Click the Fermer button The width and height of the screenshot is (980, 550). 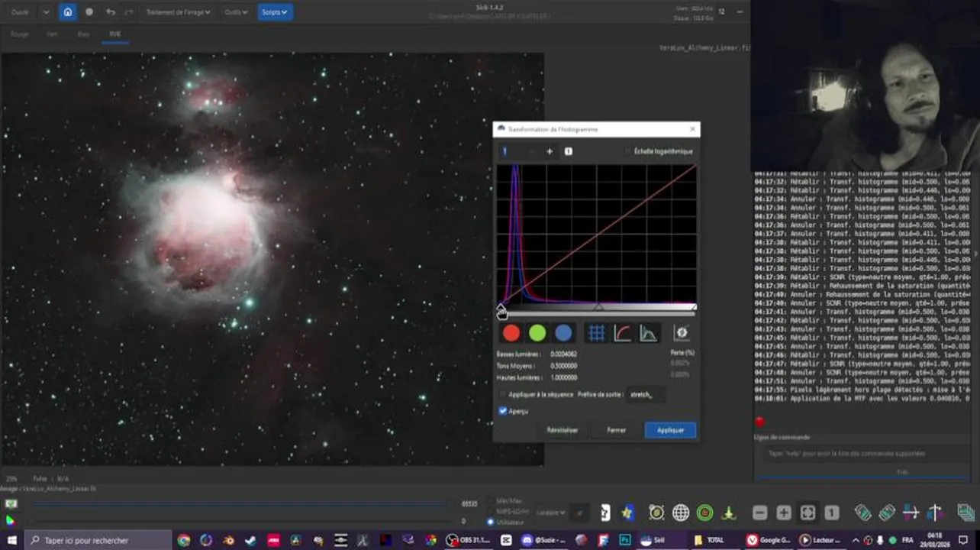(x=617, y=430)
